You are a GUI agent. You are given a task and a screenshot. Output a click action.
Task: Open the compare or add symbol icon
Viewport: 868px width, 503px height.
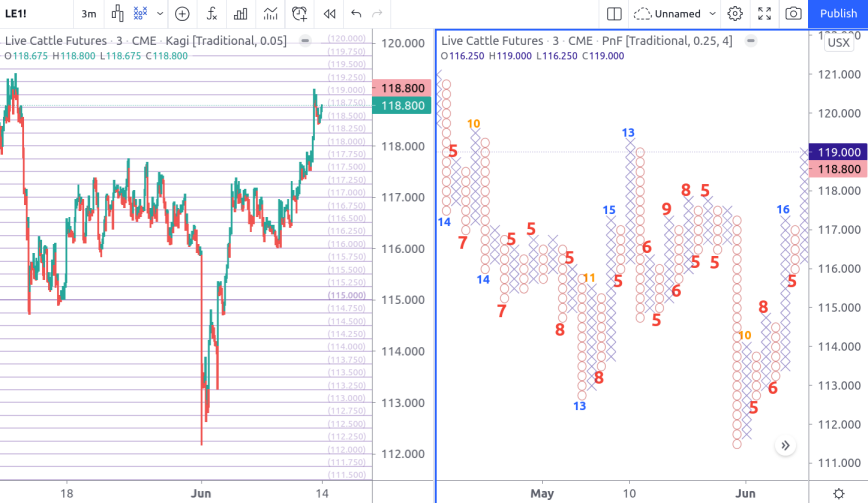(182, 14)
